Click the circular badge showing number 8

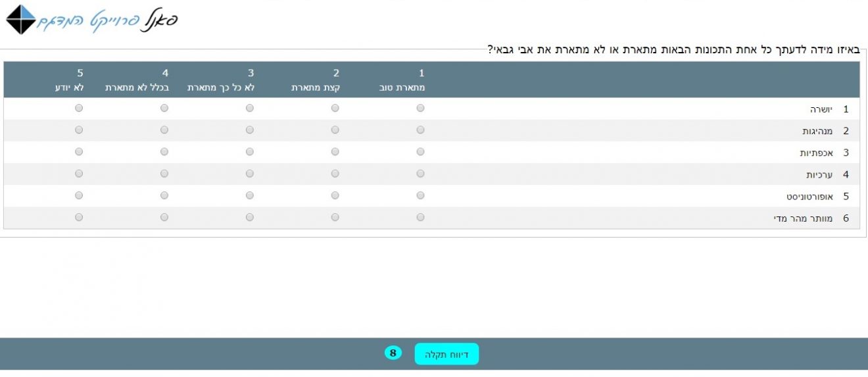click(x=393, y=353)
